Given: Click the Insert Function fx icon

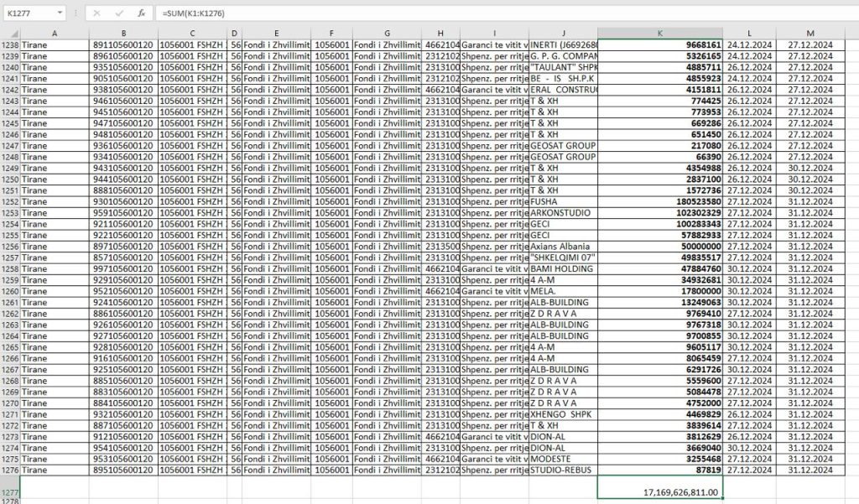Looking at the screenshot, I should pyautogui.click(x=141, y=13).
